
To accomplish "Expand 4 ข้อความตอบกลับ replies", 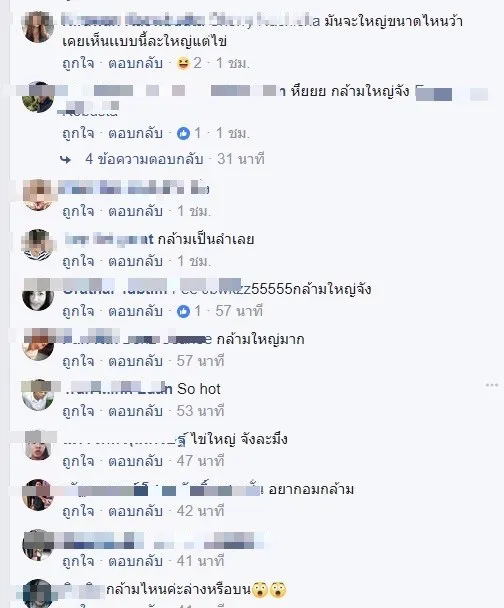I will coord(144,159).
